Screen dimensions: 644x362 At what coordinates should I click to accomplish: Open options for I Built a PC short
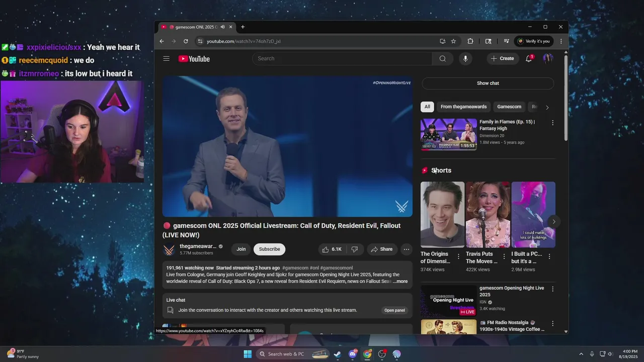point(549,256)
